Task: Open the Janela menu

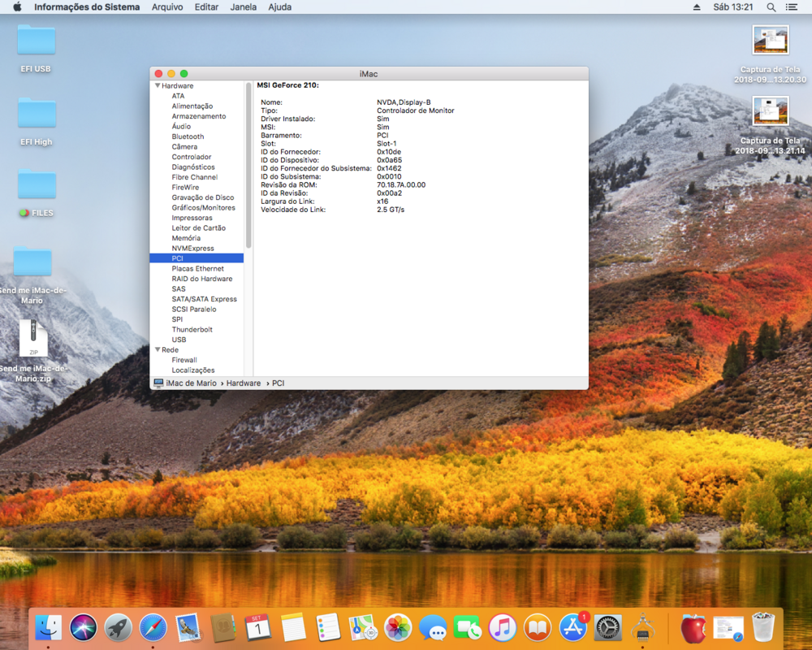Action: [x=243, y=7]
